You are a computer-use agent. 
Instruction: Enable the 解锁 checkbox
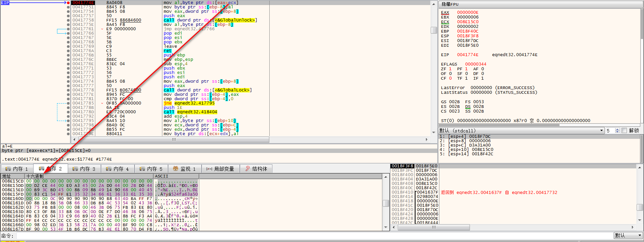624,130
